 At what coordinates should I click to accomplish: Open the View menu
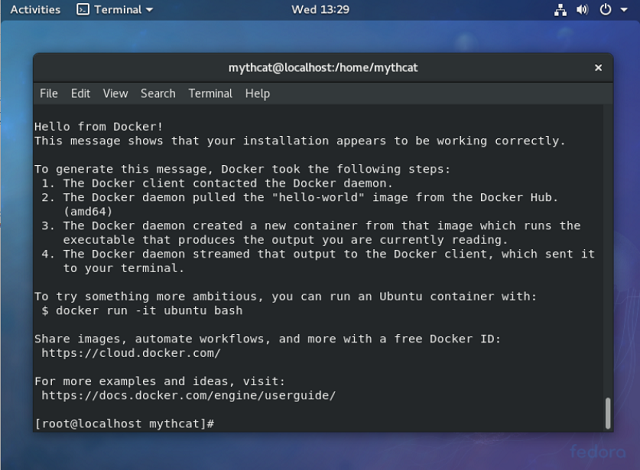[116, 93]
